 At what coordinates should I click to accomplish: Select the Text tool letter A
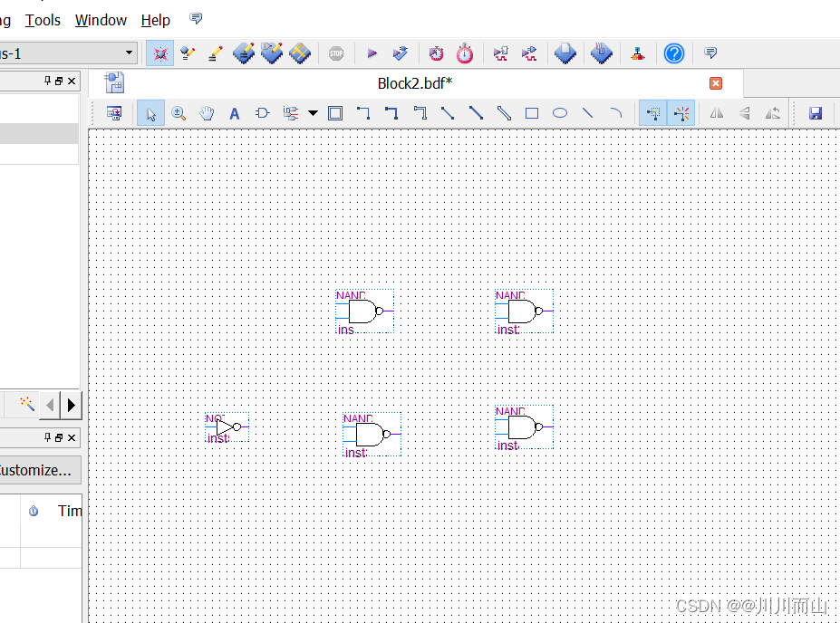(x=234, y=113)
